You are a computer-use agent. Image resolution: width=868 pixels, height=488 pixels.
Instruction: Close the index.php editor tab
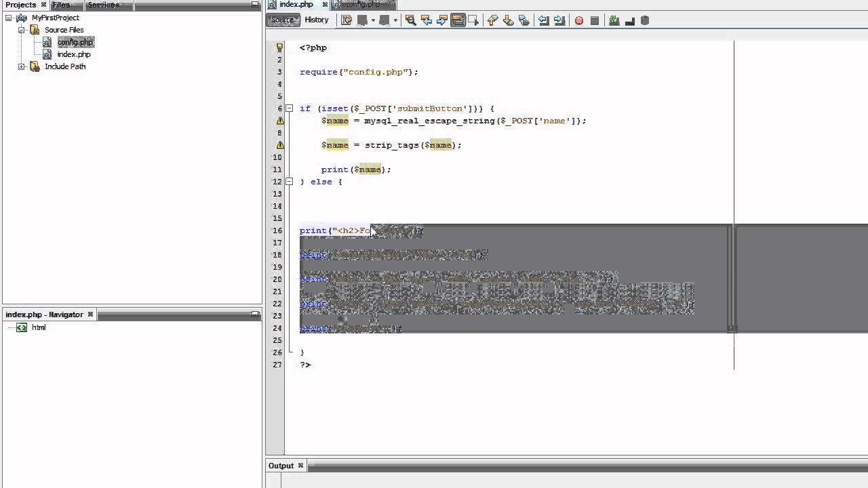tap(325, 5)
